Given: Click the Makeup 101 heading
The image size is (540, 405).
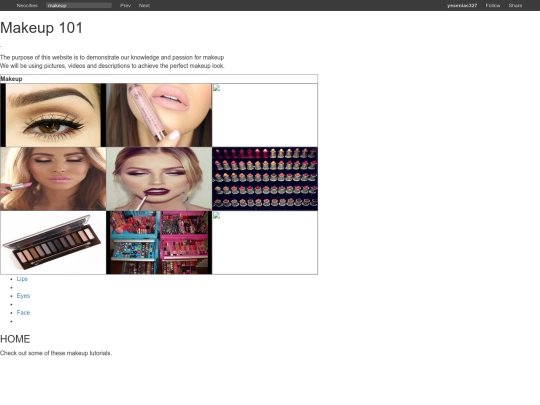Looking at the screenshot, I should [41, 28].
